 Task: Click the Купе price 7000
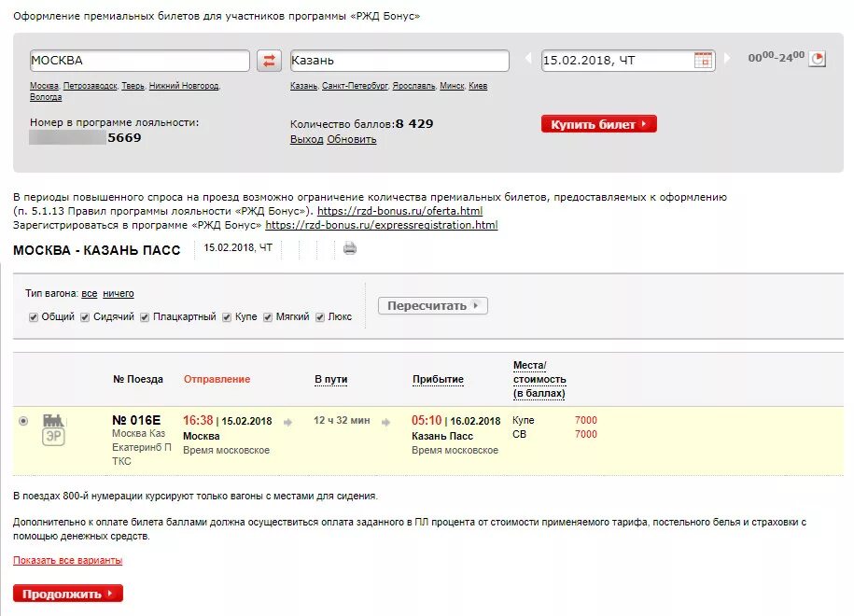(x=586, y=421)
